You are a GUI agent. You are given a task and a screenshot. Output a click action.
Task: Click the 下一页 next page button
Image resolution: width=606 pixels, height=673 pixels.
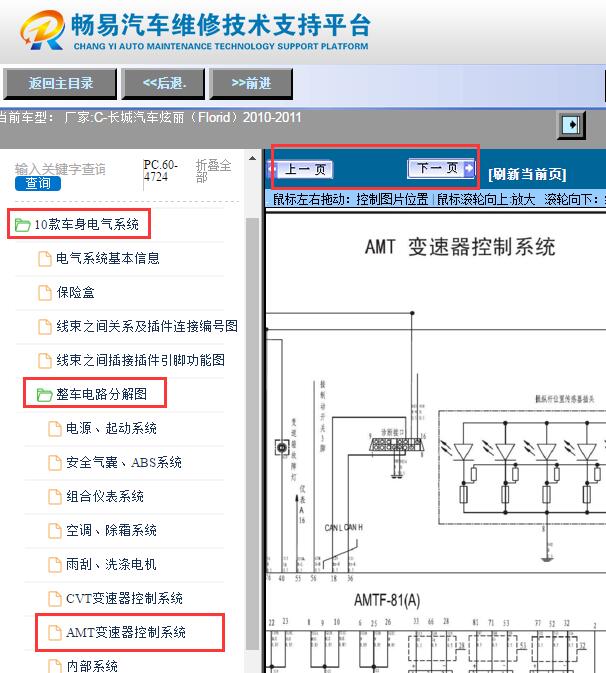(x=442, y=168)
